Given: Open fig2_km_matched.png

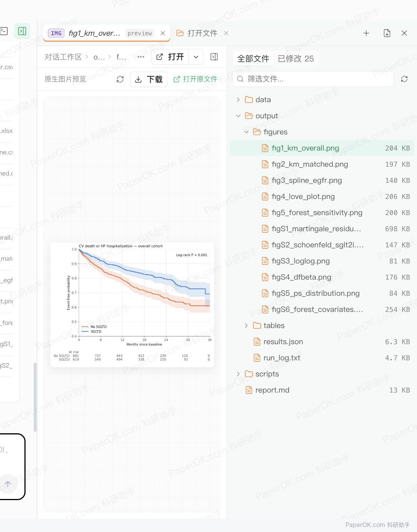Looking at the screenshot, I should (322, 164).
